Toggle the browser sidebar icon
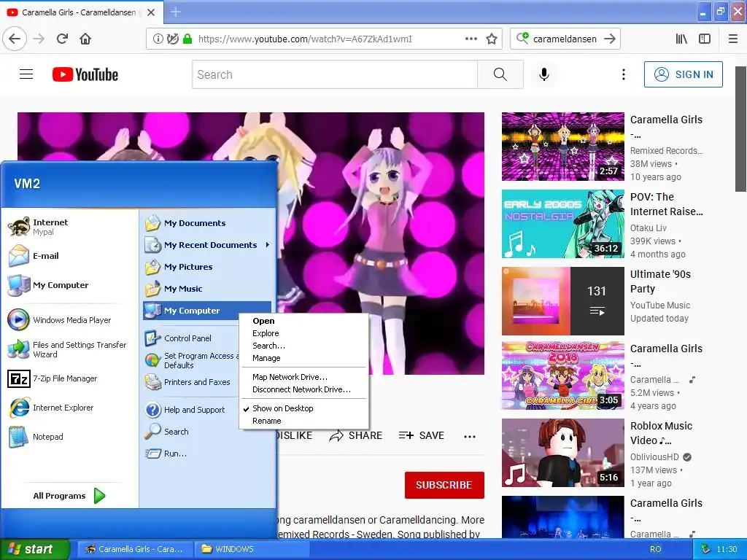The image size is (747, 560). (x=705, y=39)
